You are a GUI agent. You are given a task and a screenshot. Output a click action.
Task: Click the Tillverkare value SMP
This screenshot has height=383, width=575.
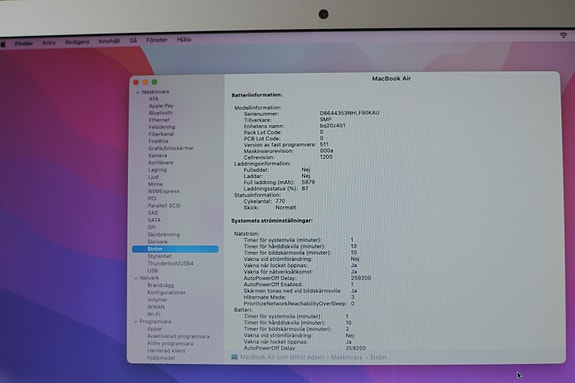[326, 119]
